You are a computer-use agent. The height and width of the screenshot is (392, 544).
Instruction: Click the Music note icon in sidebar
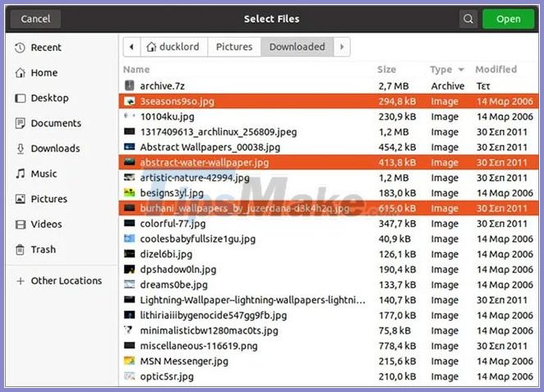tap(21, 173)
